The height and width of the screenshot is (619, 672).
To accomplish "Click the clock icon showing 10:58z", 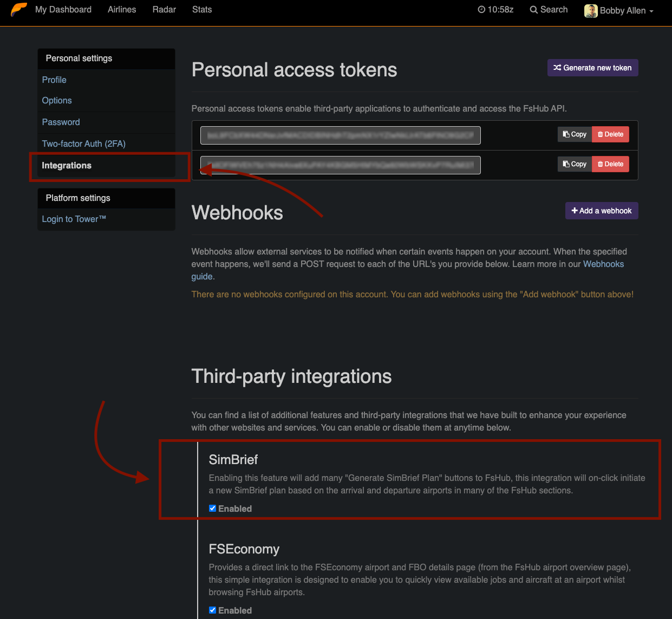I will [480, 9].
